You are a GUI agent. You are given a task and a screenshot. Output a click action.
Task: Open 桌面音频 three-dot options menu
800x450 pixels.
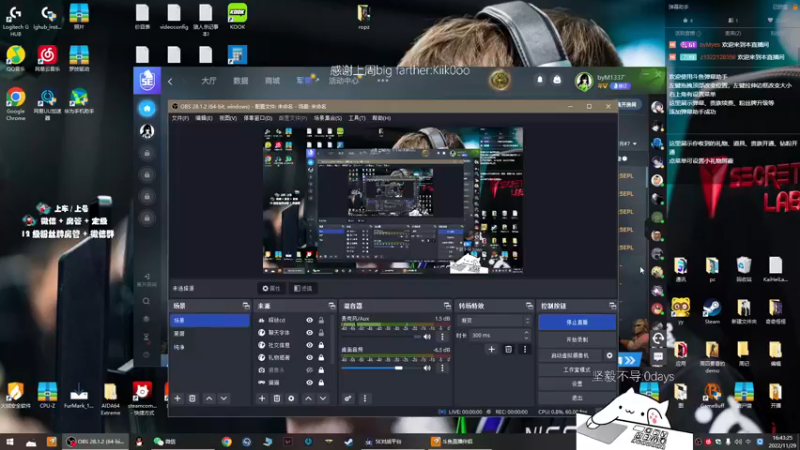point(442,368)
